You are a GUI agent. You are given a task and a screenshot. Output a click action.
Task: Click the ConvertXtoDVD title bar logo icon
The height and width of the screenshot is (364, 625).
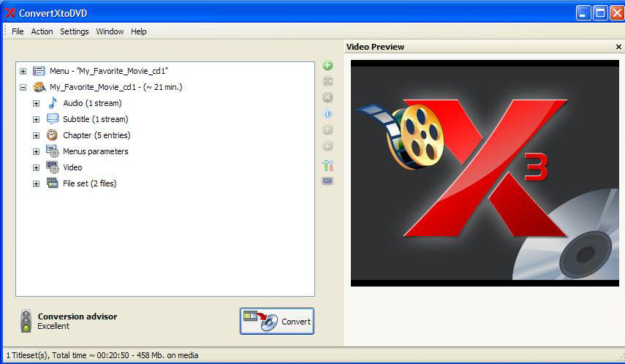[x=10, y=12]
